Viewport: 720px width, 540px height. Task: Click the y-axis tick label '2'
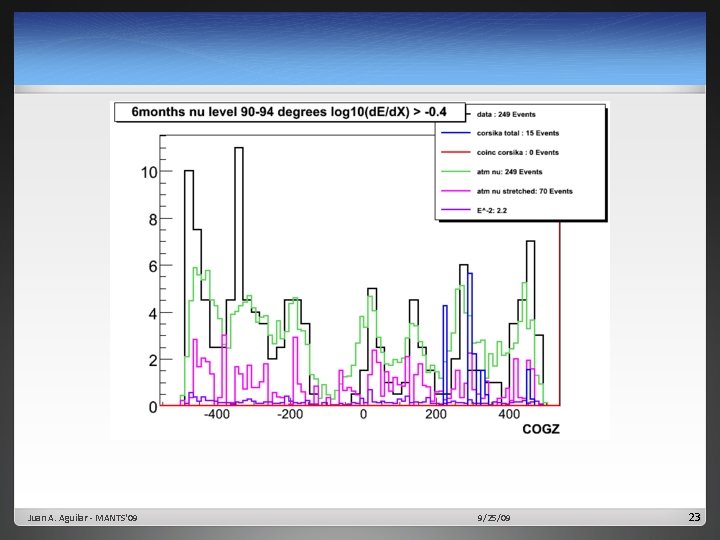pos(153,361)
